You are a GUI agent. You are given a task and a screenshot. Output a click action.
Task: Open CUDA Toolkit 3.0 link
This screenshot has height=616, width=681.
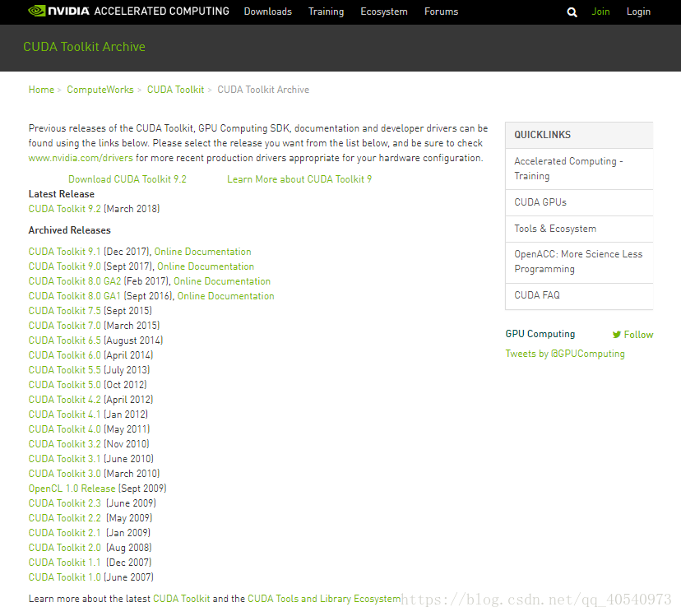(65, 474)
